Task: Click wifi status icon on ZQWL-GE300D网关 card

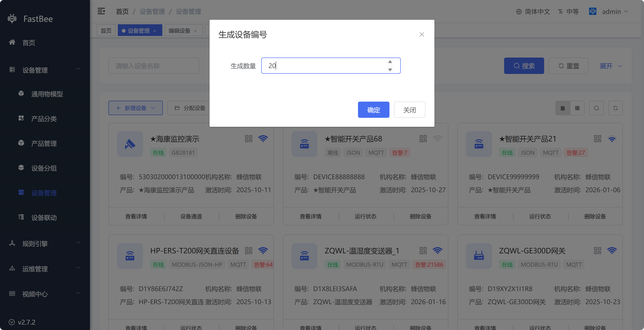Action: tap(612, 250)
